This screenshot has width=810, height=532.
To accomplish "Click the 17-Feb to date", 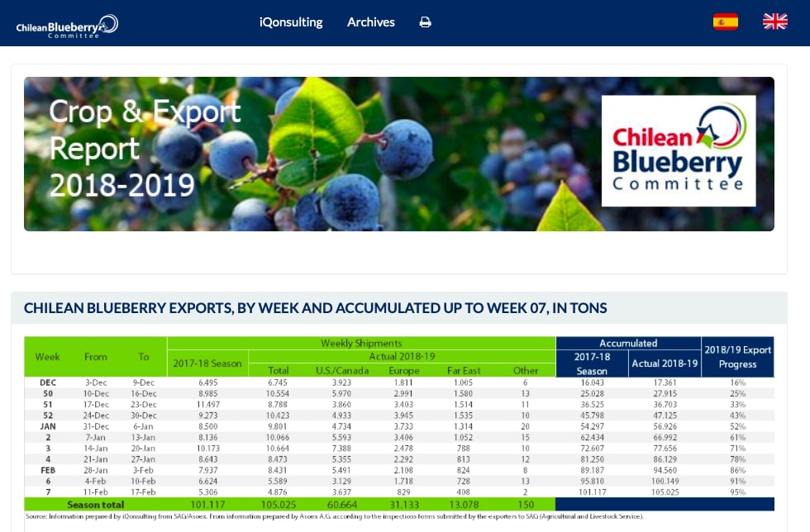I will coord(143,492).
